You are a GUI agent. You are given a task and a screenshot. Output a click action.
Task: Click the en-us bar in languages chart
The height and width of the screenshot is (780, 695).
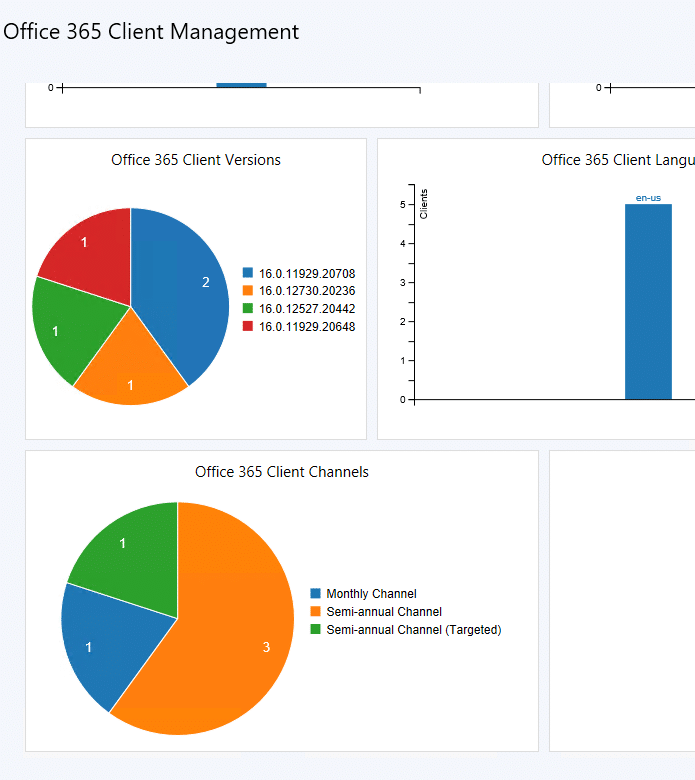click(x=648, y=301)
